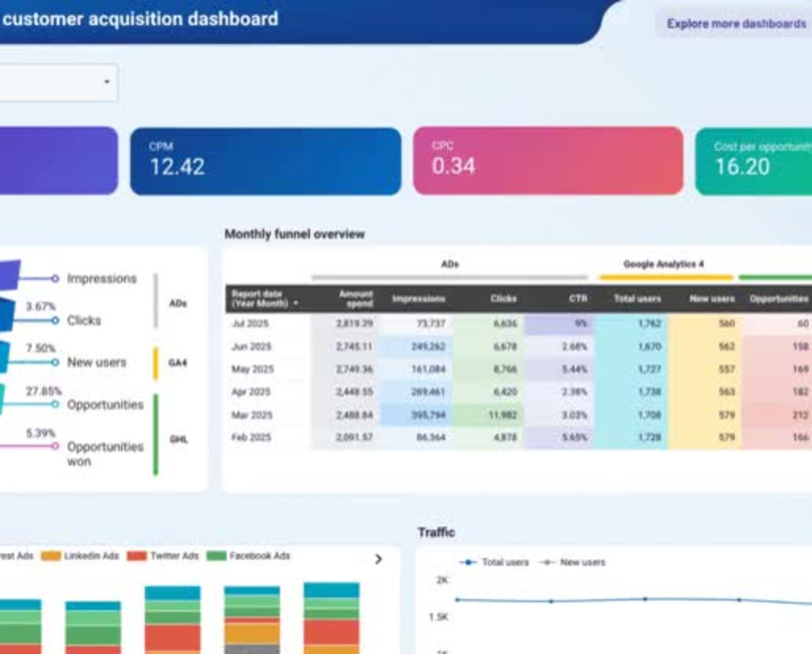
Task: Click the GA4 funnel group label
Action: (177, 363)
